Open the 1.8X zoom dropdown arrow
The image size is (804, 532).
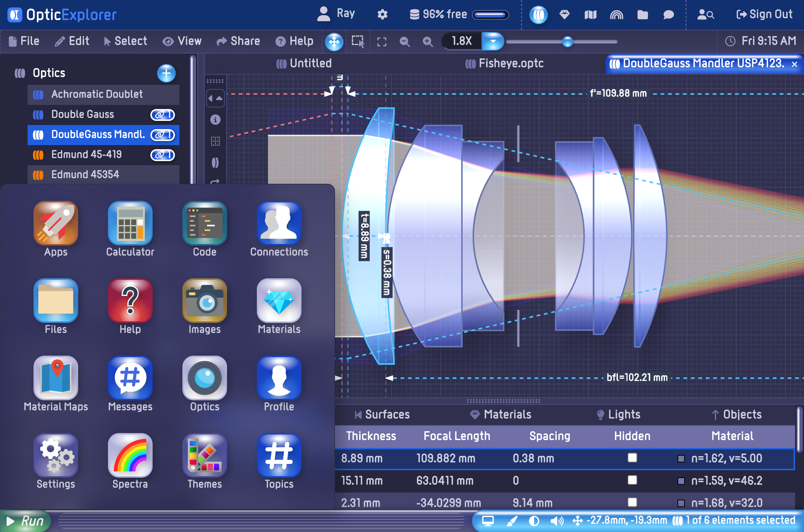tap(492, 41)
